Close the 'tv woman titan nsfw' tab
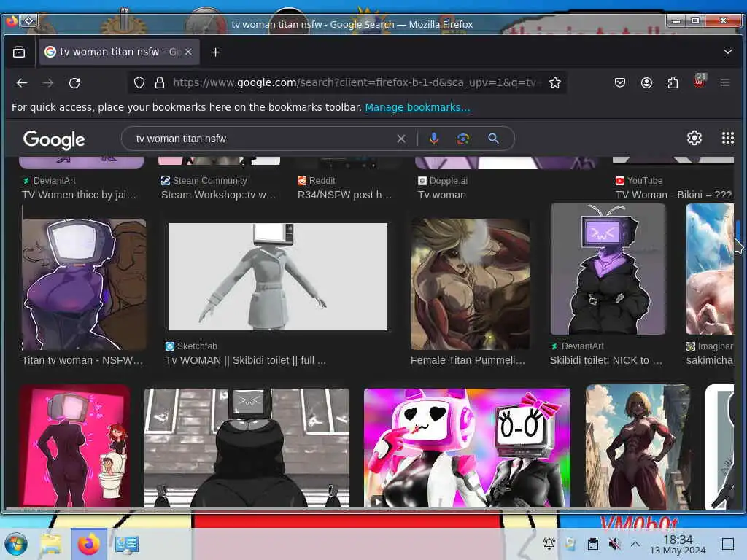747x560 pixels. tap(188, 52)
